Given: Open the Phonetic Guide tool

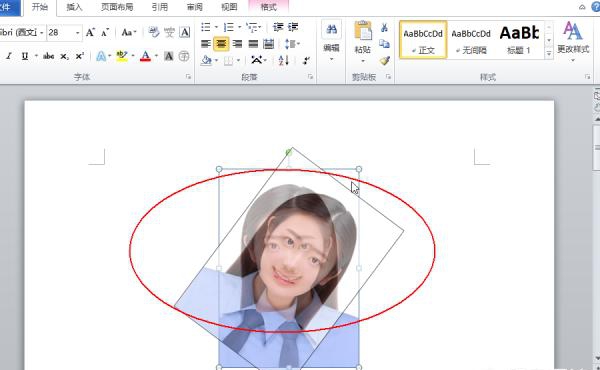Looking at the screenshot, I should [x=169, y=33].
